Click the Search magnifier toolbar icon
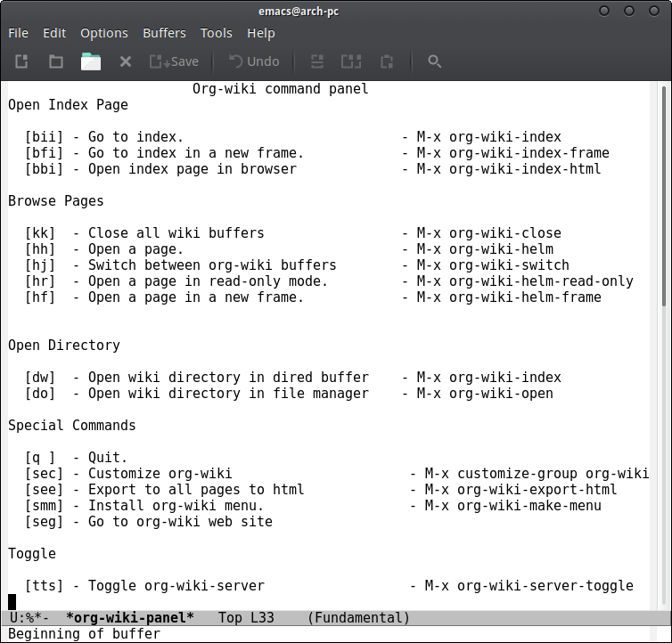672x643 pixels. pyautogui.click(x=435, y=61)
